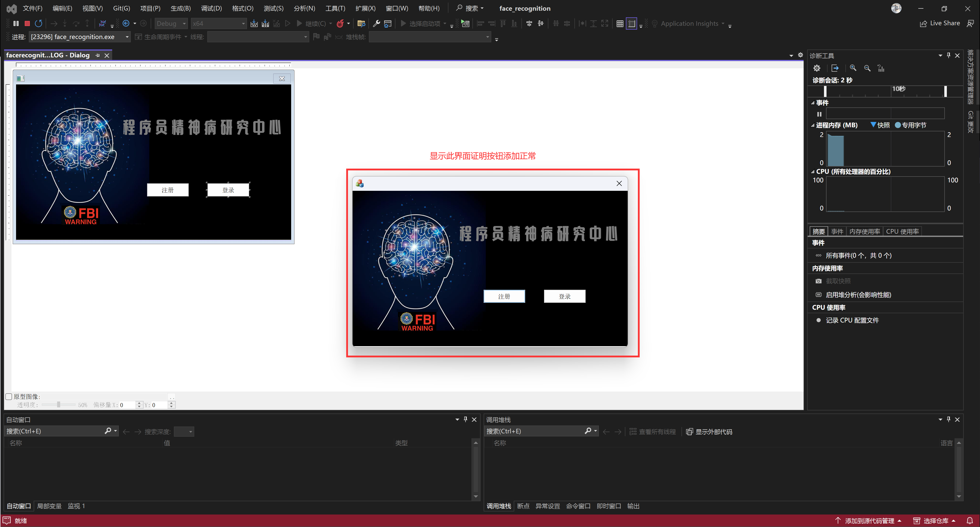
Task: Click 启用堆分析(会影响性能) link
Action: pos(858,295)
